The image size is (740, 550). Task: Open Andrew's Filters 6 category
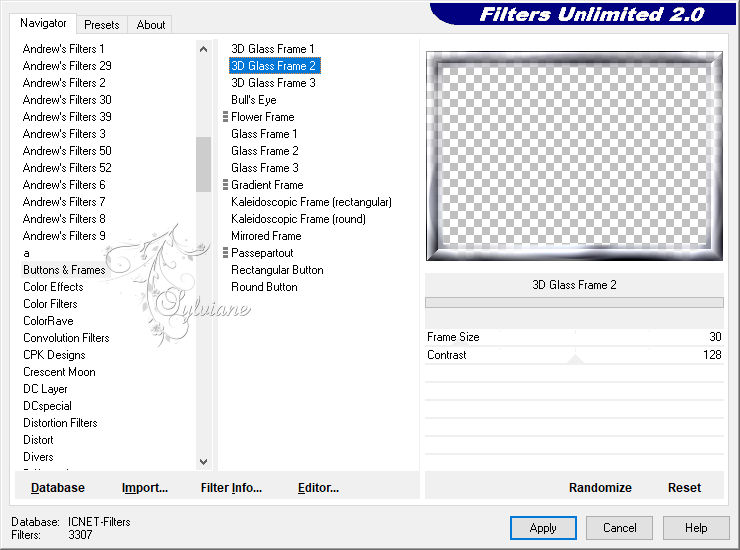[64, 185]
